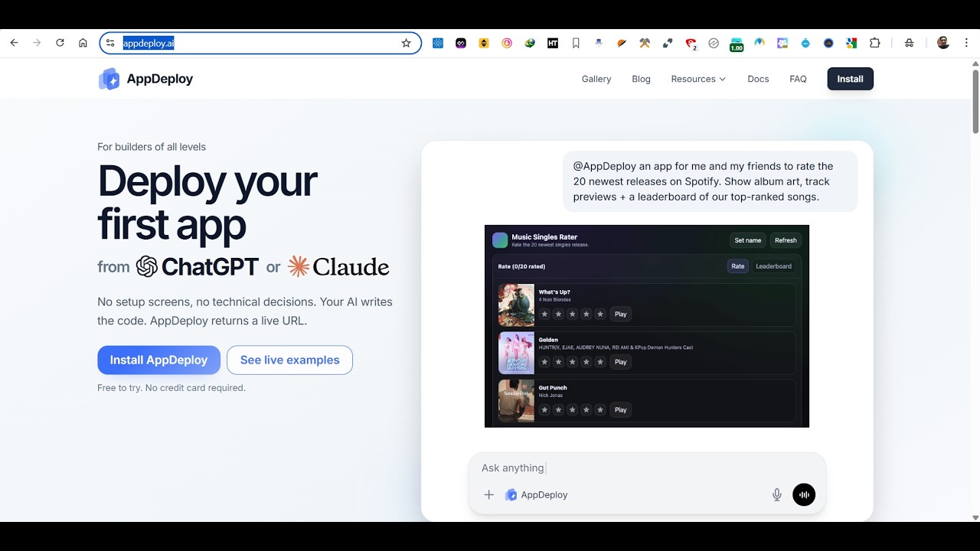Viewport: 980px width, 551px height.
Task: Click the incognito-style hat and glasses icon
Action: 910,43
